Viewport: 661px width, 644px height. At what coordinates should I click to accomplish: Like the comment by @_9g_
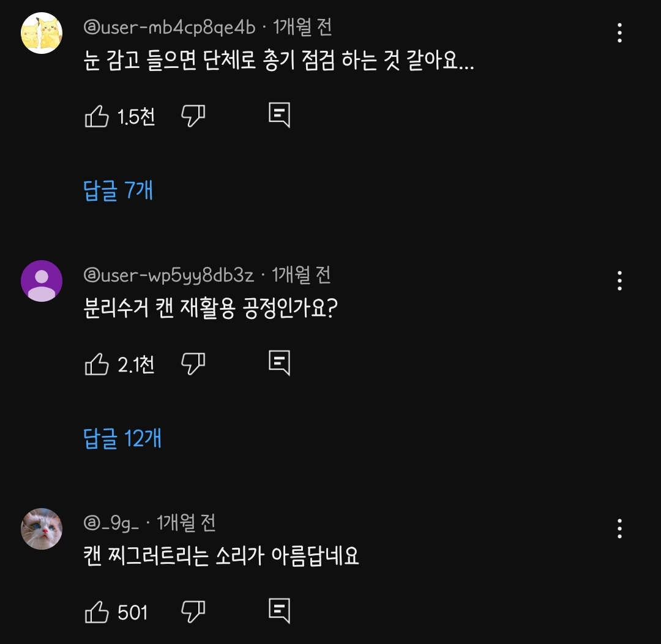tap(97, 612)
